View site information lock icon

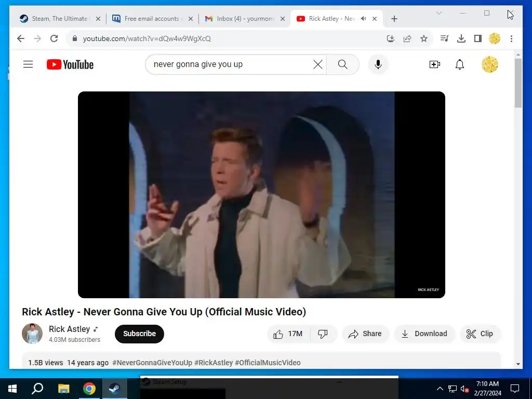[75, 38]
